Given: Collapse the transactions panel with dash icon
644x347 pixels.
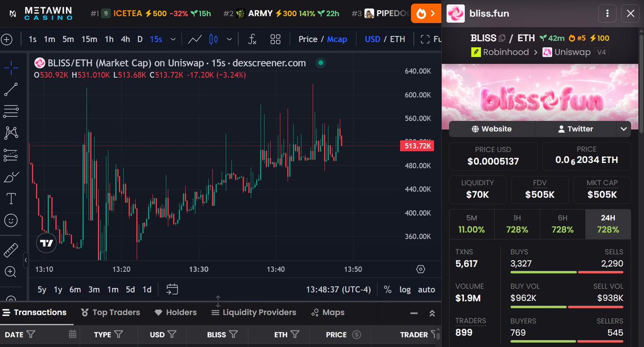Looking at the screenshot, I should tap(414, 313).
